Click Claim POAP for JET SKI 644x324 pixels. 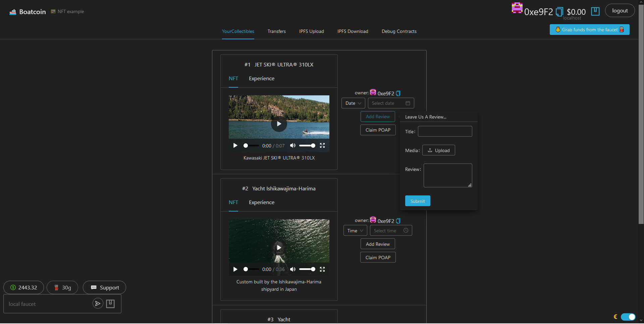click(x=378, y=130)
